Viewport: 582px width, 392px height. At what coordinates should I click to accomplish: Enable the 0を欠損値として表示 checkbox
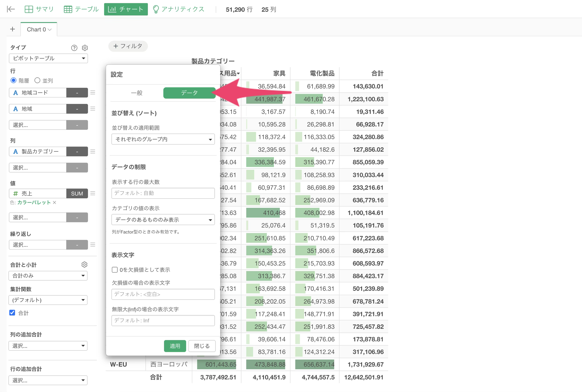tap(115, 270)
